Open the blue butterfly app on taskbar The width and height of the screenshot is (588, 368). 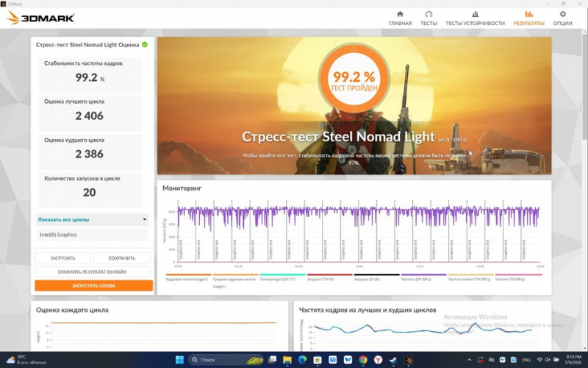[x=348, y=360]
